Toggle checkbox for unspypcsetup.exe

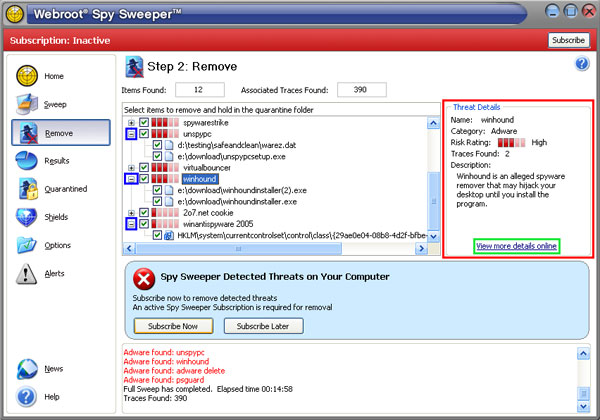pyautogui.click(x=157, y=156)
